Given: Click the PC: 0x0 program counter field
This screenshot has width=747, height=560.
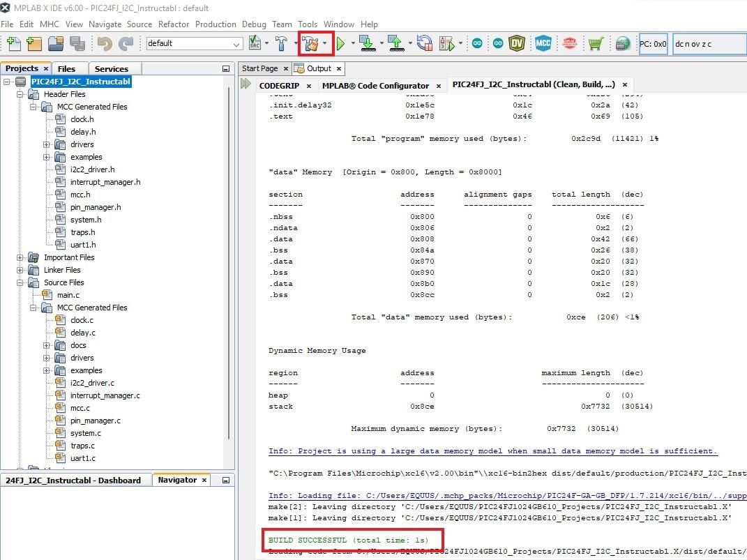Looking at the screenshot, I should pos(653,44).
